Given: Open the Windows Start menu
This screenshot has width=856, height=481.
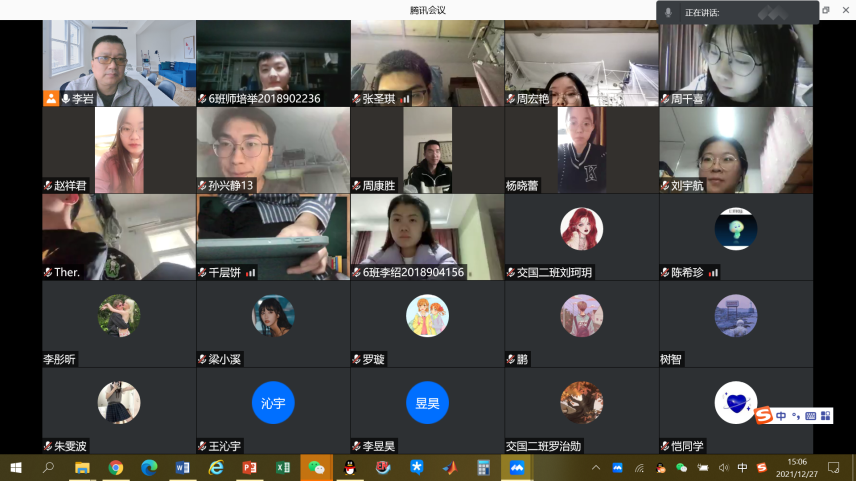Looking at the screenshot, I should [16, 468].
